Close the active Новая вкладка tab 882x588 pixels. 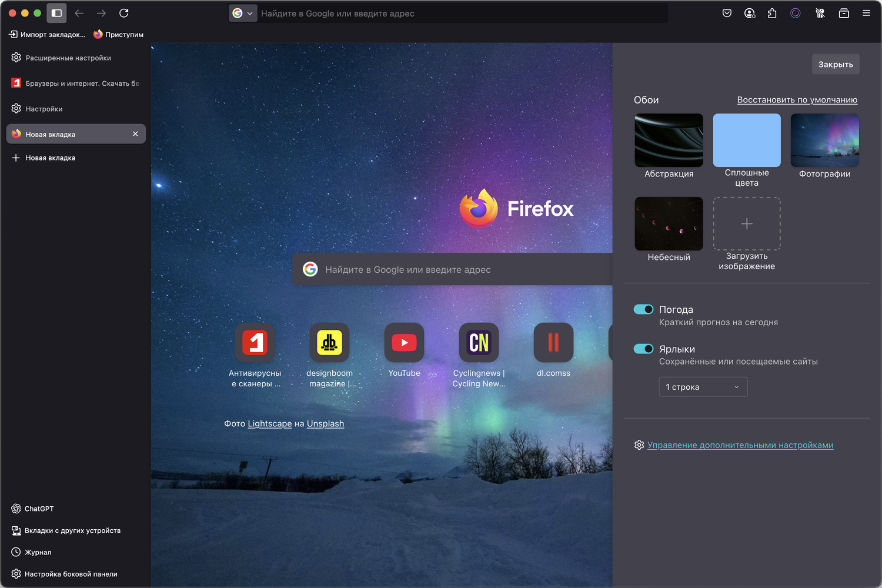point(135,134)
